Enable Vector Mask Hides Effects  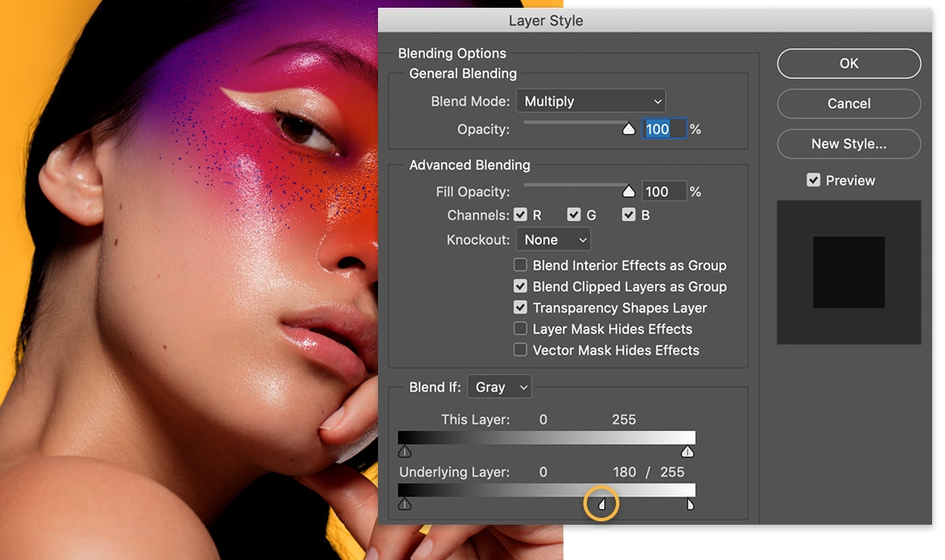(x=520, y=350)
